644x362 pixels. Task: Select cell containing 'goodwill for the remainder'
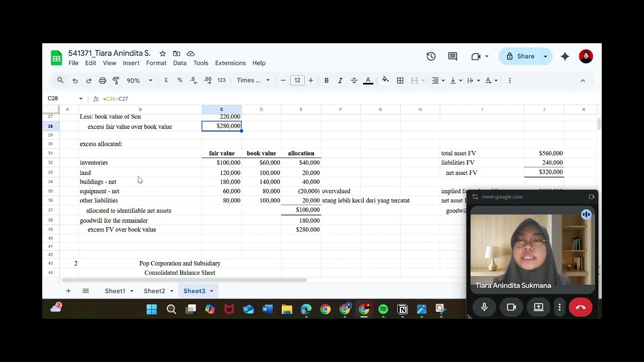tap(140, 220)
